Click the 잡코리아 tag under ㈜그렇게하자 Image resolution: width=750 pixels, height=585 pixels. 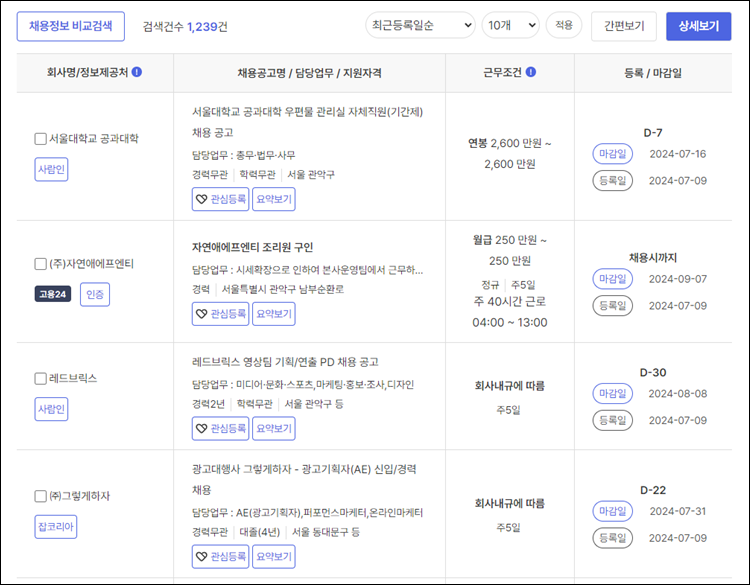click(x=55, y=527)
